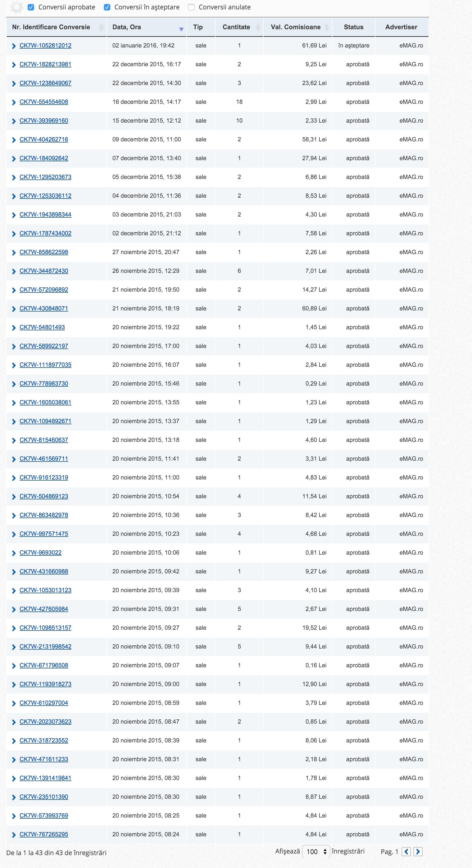Open the gear settings icon
The height and width of the screenshot is (868, 472).
(17, 7)
